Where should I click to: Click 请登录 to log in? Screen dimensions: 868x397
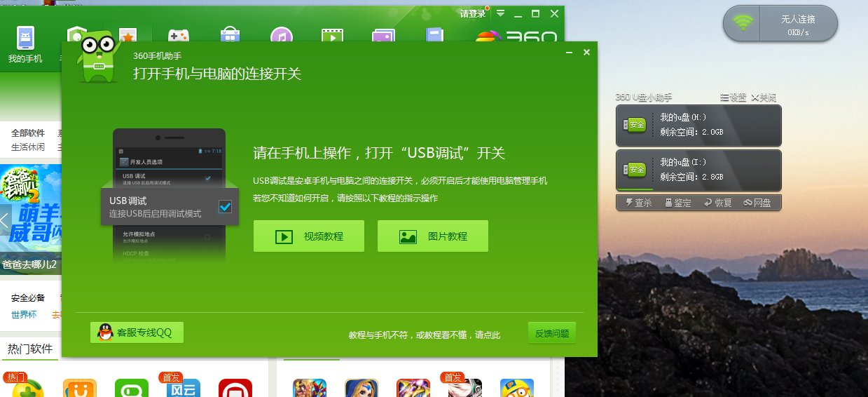pos(473,13)
